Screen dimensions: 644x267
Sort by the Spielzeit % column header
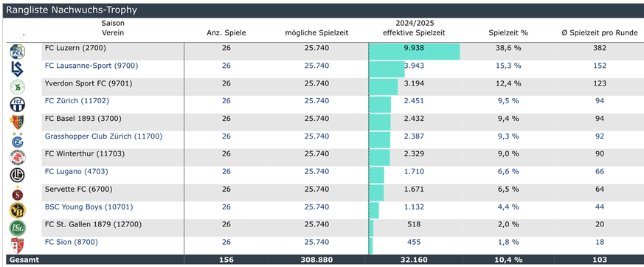[508, 33]
